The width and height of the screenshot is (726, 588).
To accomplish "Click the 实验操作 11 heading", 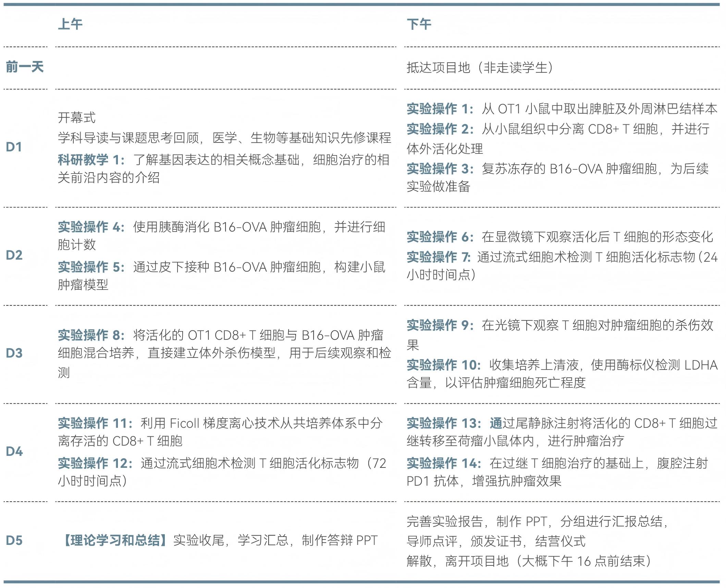I will click(95, 423).
